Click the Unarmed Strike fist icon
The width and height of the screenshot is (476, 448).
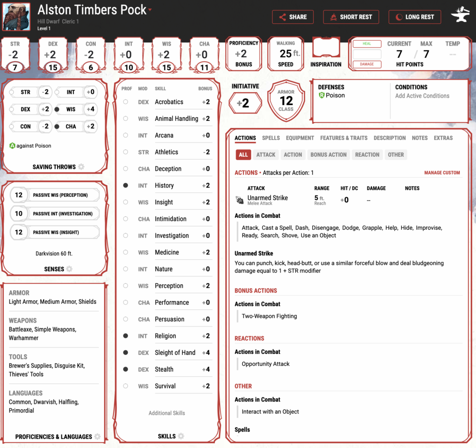(239, 200)
